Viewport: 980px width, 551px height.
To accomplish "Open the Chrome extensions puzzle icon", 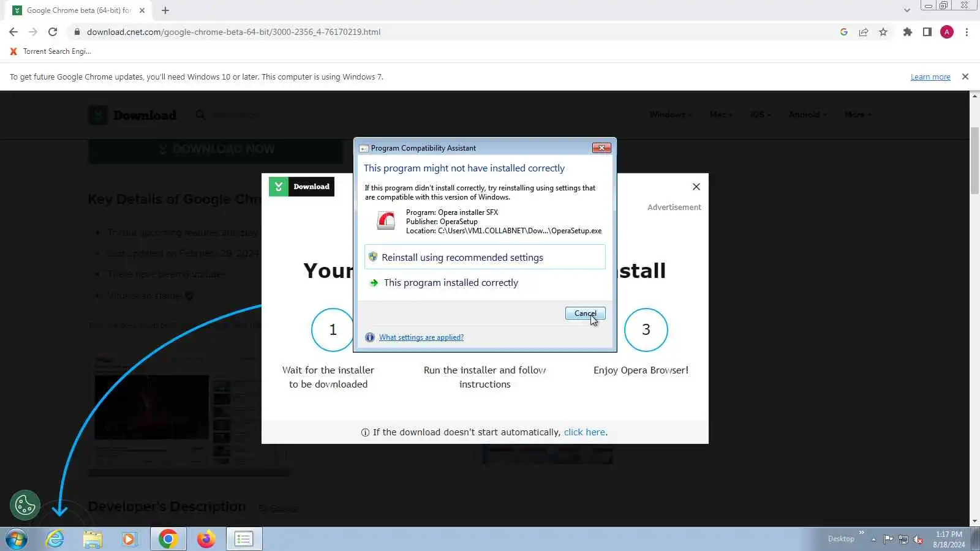I will click(x=908, y=32).
